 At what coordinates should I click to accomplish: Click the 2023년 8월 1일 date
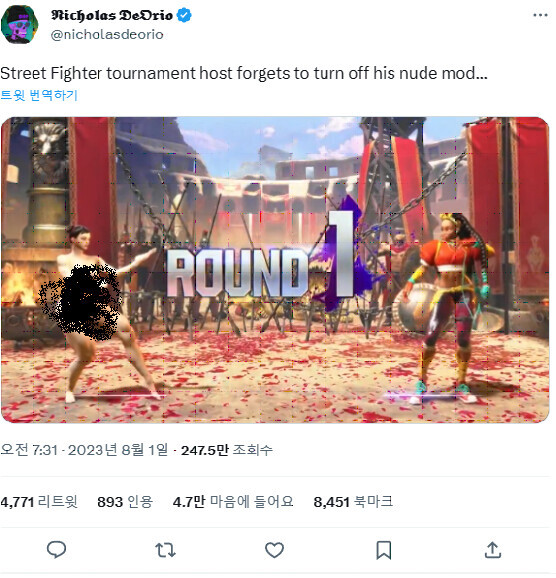click(x=118, y=450)
